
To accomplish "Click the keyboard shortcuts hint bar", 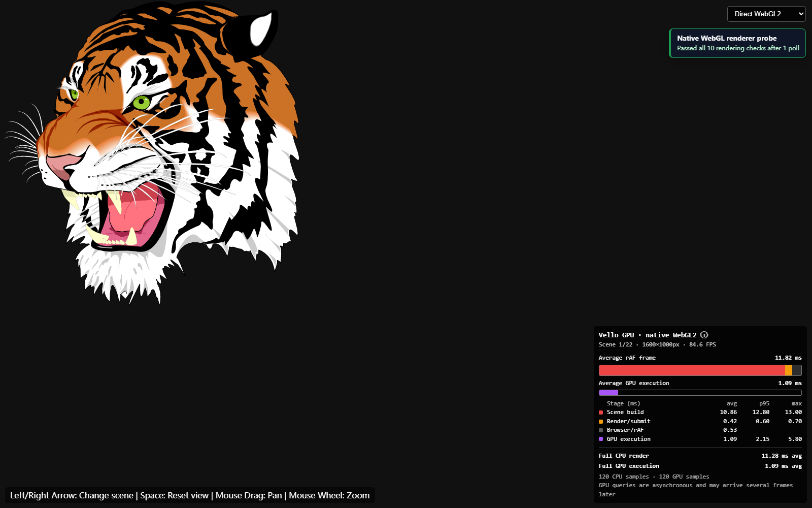I will click(190, 495).
